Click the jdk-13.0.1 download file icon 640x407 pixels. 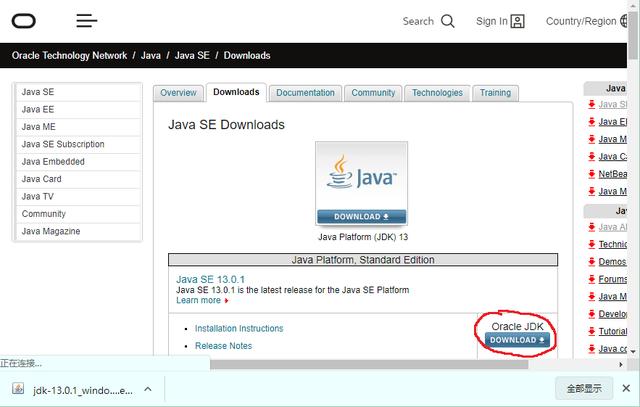[x=18, y=388]
